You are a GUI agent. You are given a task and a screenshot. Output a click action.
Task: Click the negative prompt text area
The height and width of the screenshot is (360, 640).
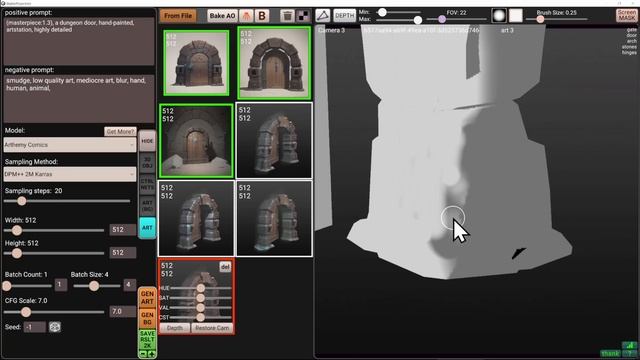pos(79,98)
